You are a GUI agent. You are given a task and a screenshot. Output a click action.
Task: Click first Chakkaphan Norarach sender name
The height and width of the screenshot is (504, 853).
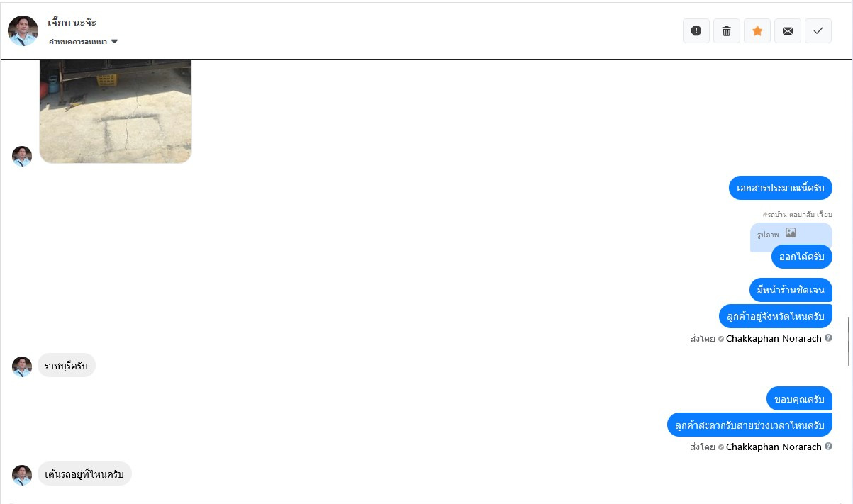pyautogui.click(x=774, y=338)
